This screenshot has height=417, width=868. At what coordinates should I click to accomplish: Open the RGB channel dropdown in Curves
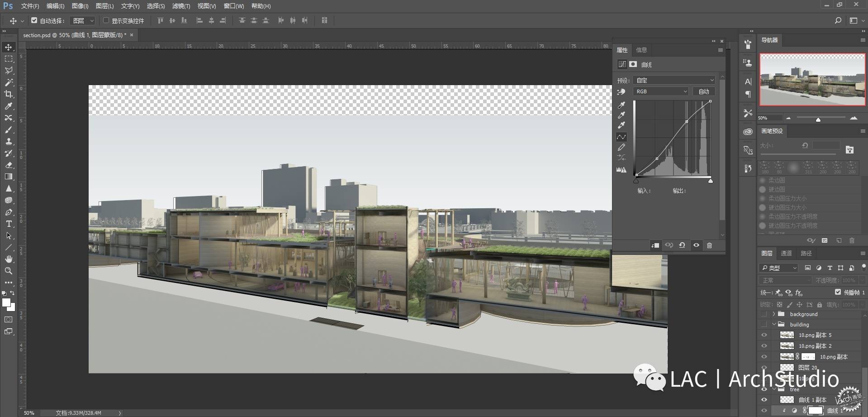[661, 91]
